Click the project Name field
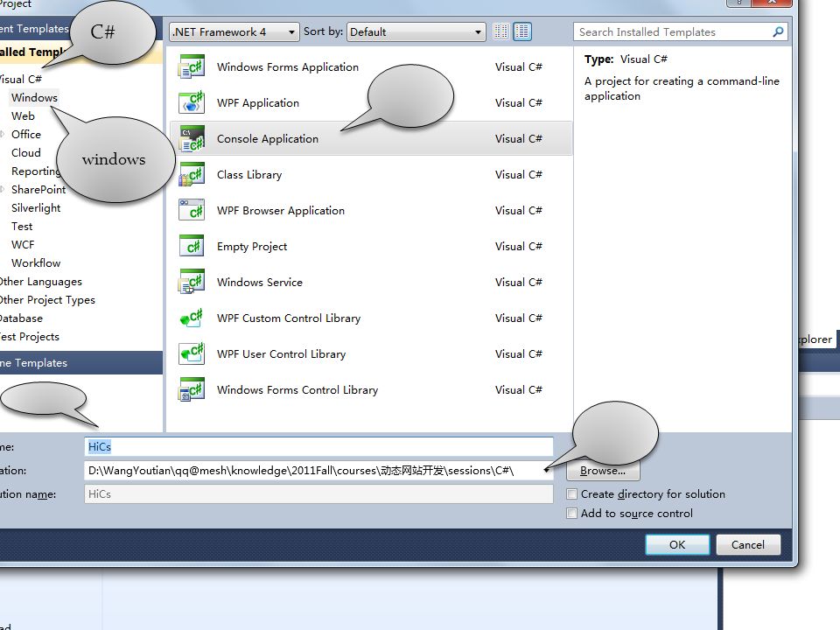The height and width of the screenshot is (630, 840). (x=318, y=447)
